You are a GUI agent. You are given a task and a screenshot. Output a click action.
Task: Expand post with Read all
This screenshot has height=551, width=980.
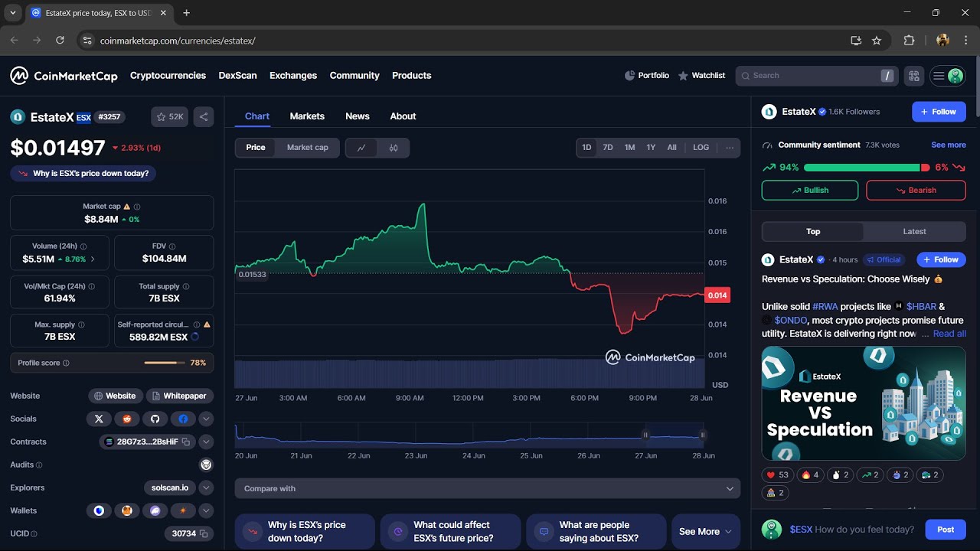pos(949,334)
